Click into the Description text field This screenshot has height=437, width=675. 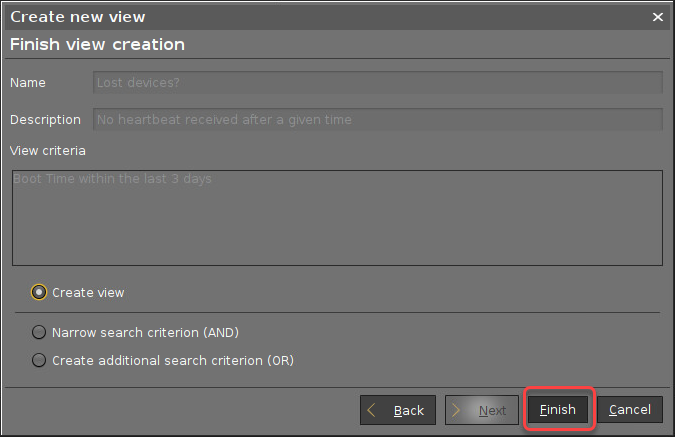(377, 120)
